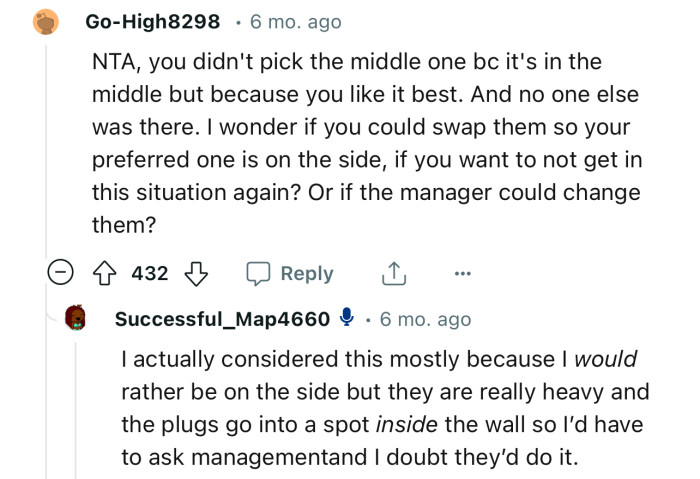Viewport: 700px width, 479px height.
Task: Open the three-dot more options menu
Action: 459,273
